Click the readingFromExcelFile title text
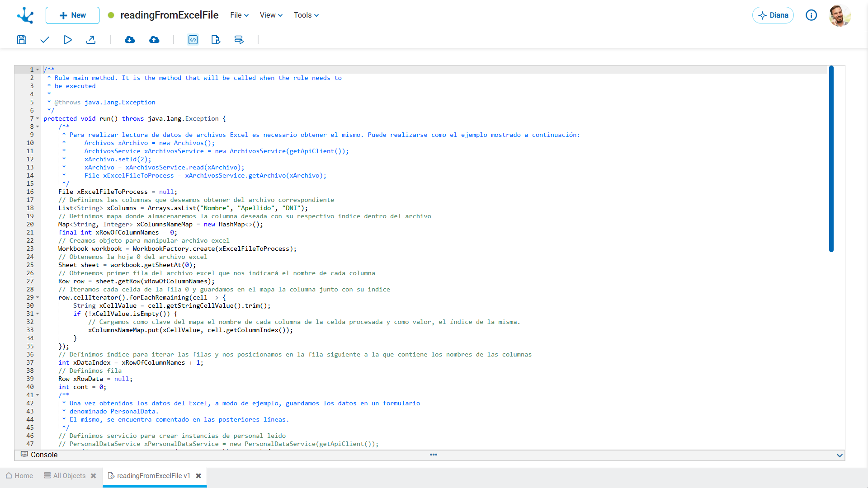 coord(169,15)
